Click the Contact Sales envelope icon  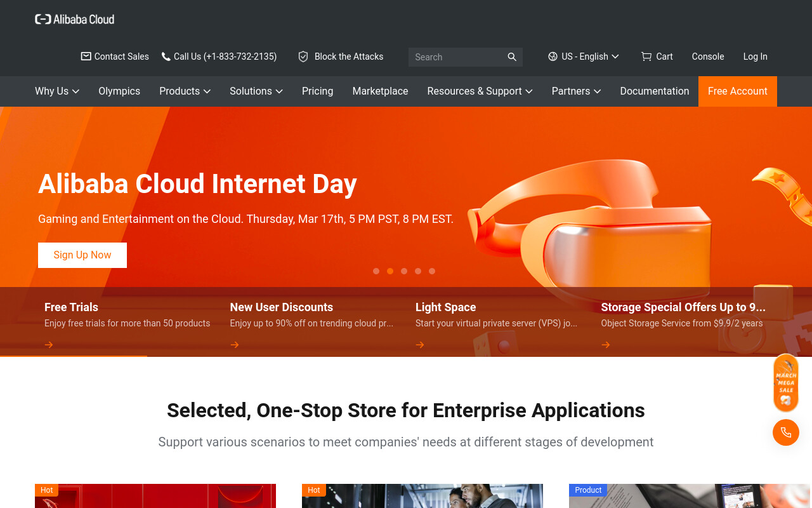tap(86, 57)
